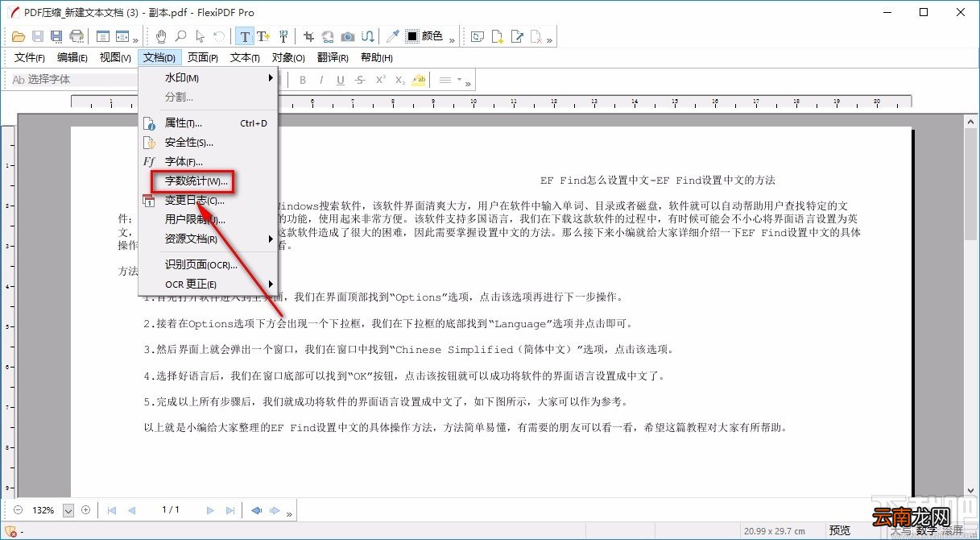Click the vertical scrollbar up arrow
The width and height of the screenshot is (980, 540).
click(971, 120)
